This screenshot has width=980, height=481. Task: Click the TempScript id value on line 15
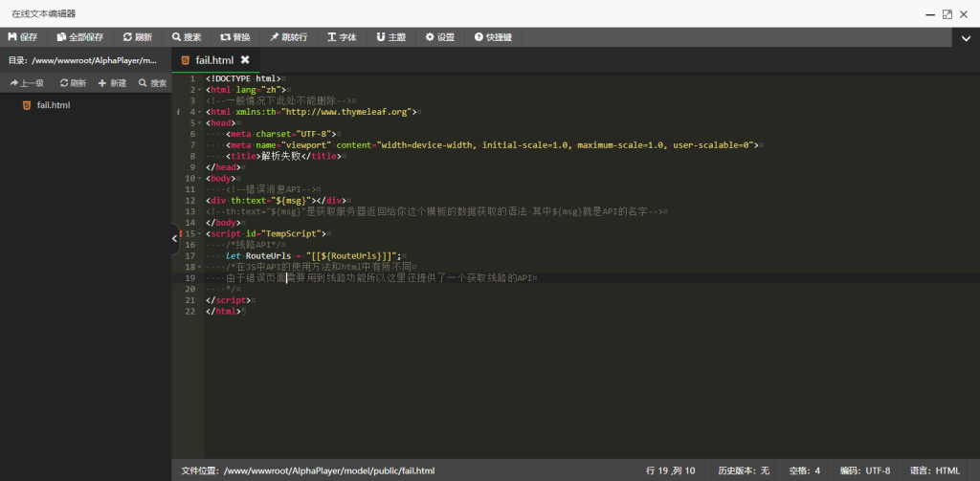[x=292, y=233]
